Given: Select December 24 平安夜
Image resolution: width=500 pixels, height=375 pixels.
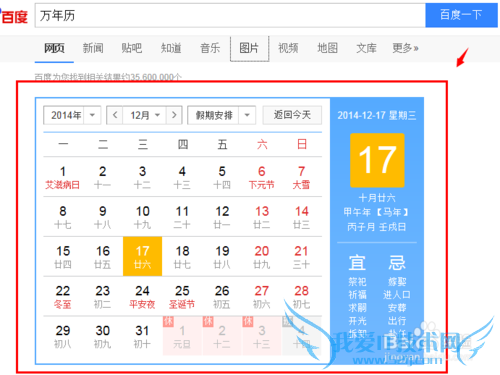Looking at the screenshot, I should tap(142, 297).
